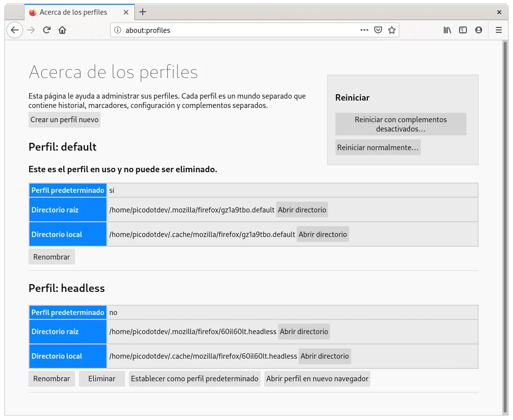Show site information icon in address bar
Screen dimensions: 513x420
click(118, 30)
